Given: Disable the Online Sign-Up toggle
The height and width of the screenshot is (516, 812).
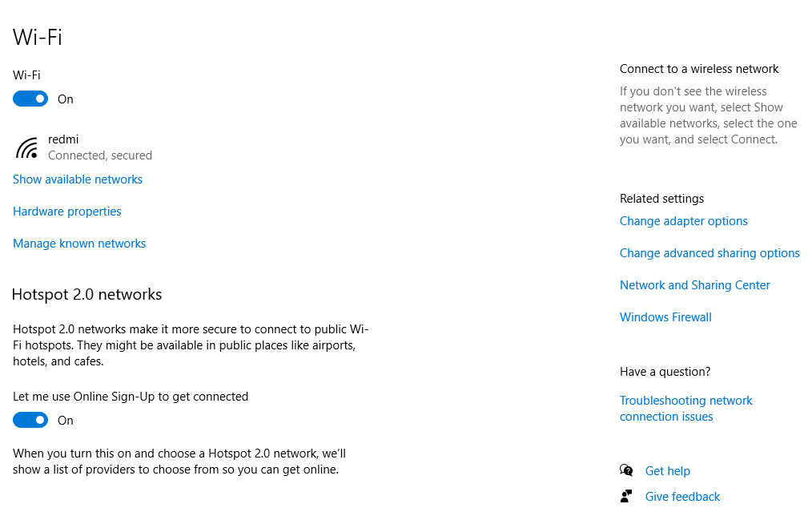Looking at the screenshot, I should [x=30, y=420].
